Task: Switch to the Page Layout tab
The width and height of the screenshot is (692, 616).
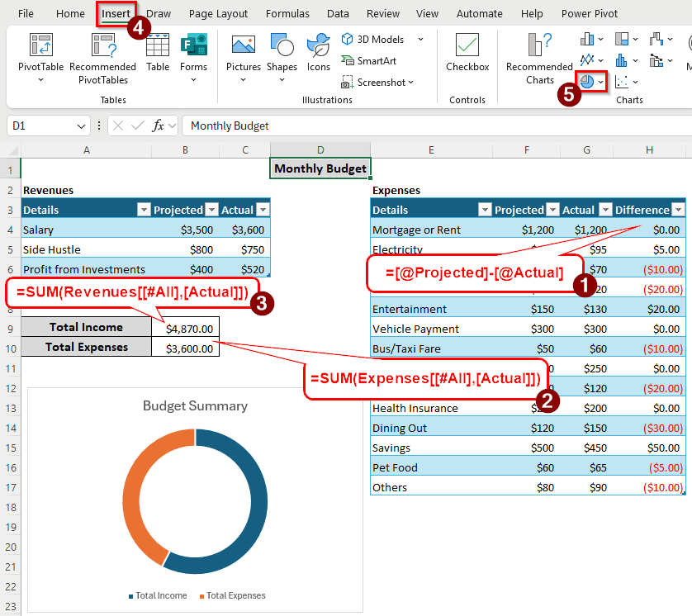Action: click(x=218, y=14)
